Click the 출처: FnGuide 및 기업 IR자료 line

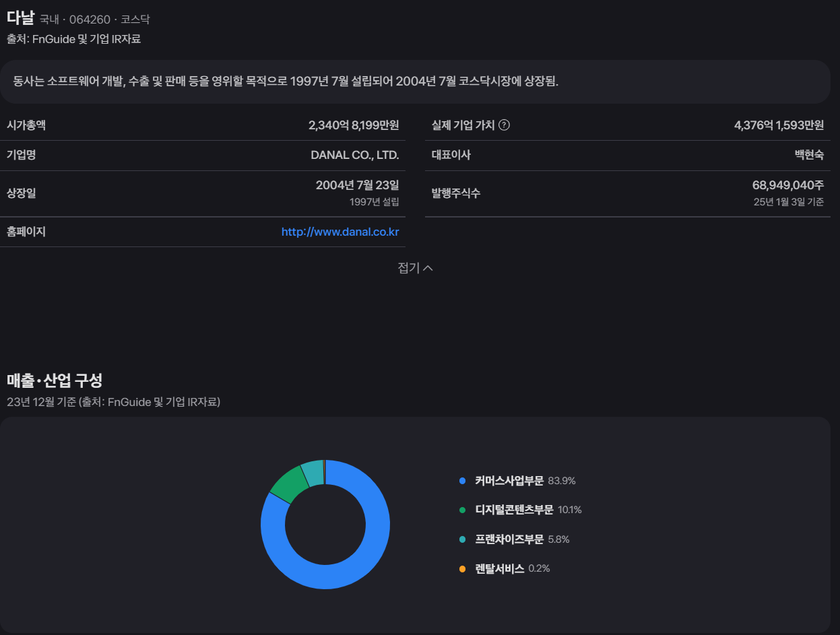pos(73,39)
